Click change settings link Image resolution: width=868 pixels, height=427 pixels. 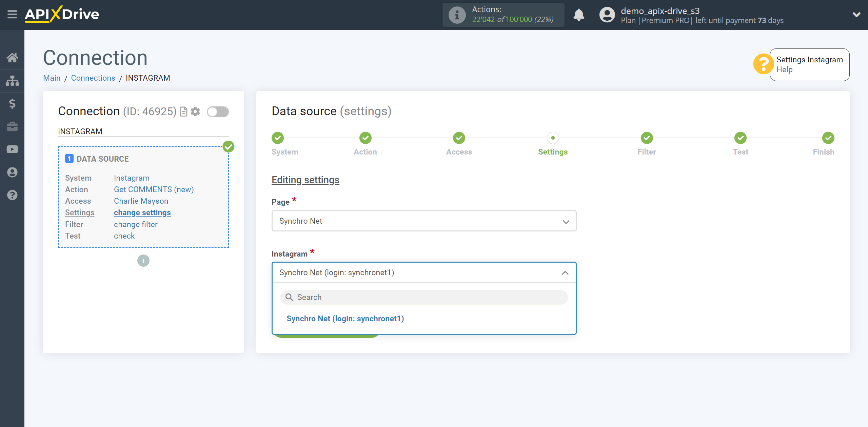(x=142, y=212)
